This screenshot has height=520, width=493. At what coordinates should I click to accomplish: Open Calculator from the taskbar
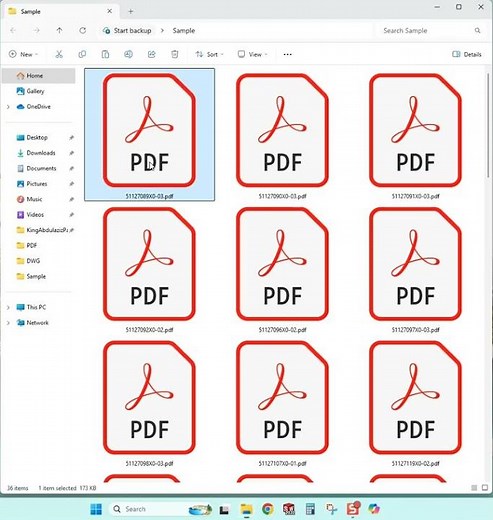[310, 509]
